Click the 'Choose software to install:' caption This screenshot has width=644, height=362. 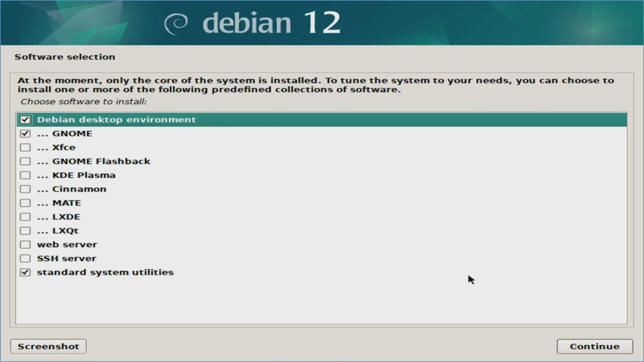pos(84,102)
